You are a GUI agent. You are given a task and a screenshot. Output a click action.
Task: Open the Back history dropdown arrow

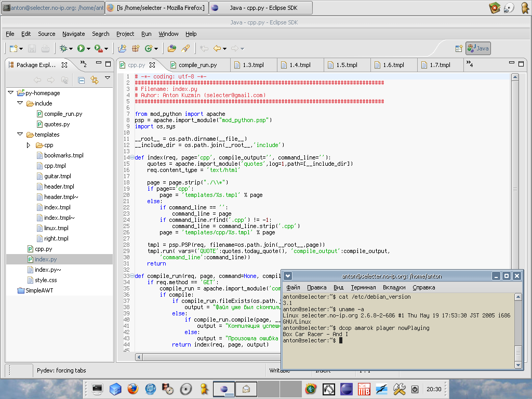(224, 49)
